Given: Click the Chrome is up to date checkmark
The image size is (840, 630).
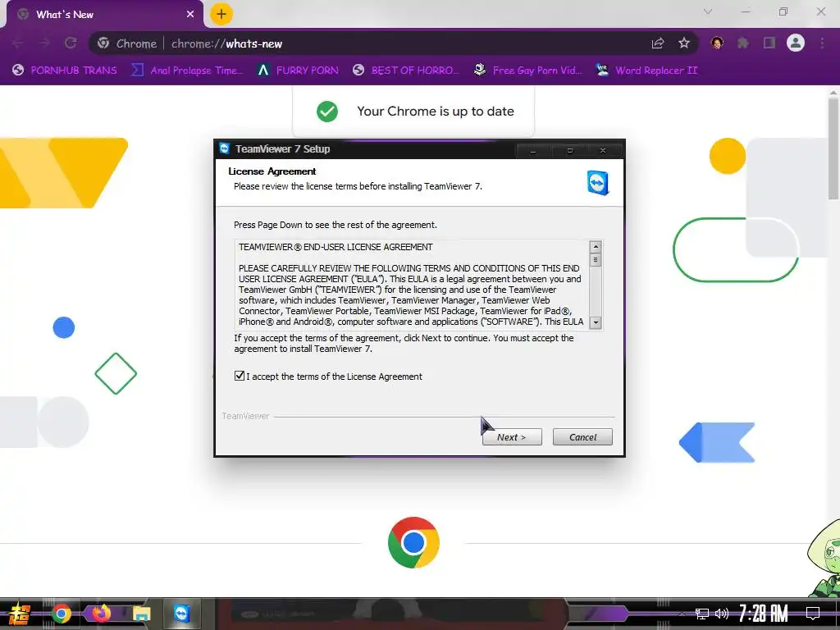Looking at the screenshot, I should (x=326, y=112).
